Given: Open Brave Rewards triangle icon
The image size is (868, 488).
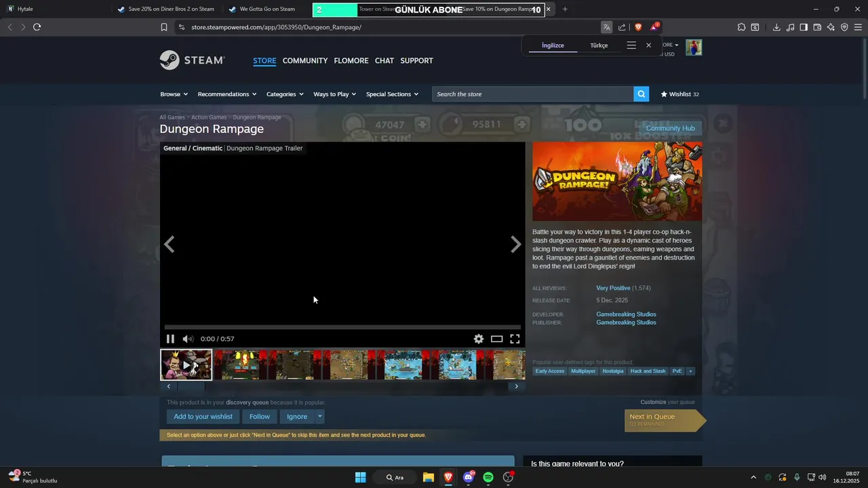Looking at the screenshot, I should (x=654, y=27).
